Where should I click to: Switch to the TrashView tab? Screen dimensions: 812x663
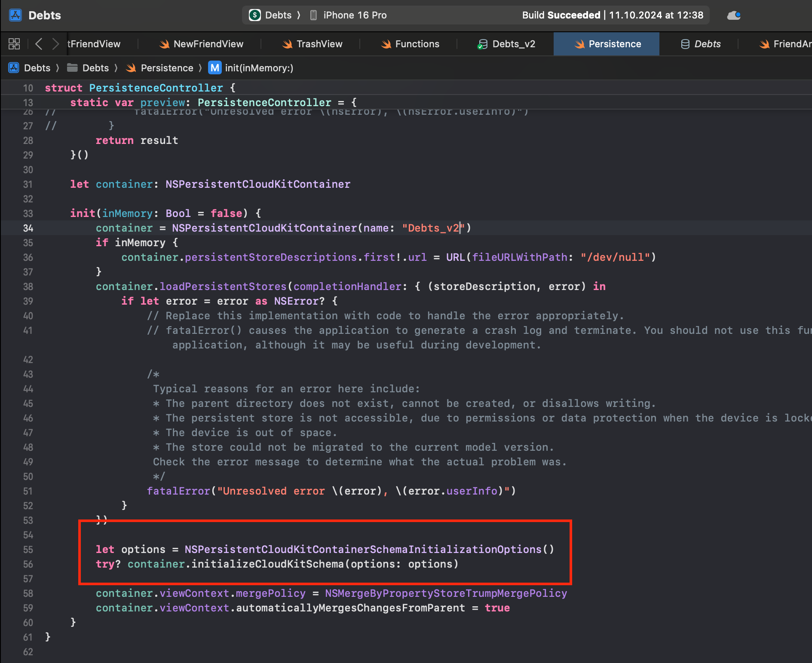[320, 43]
